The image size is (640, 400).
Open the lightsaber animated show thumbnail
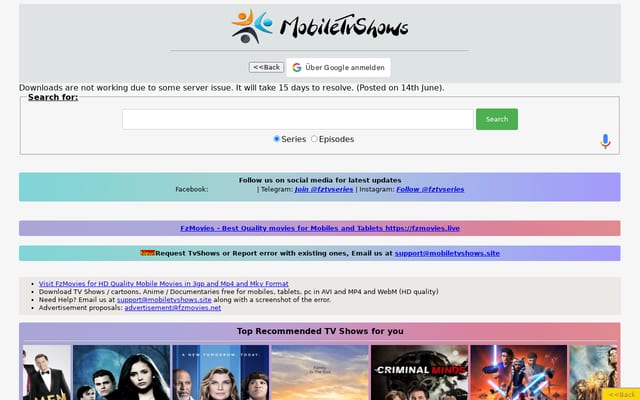pyautogui.click(x=518, y=372)
